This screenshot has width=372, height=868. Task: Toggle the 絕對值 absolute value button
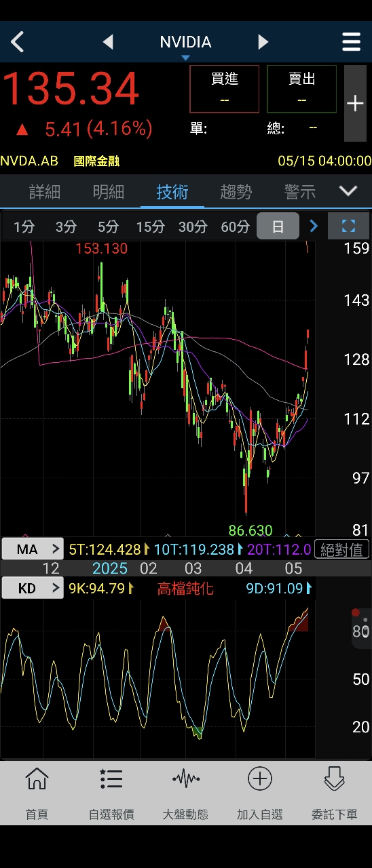click(x=341, y=549)
